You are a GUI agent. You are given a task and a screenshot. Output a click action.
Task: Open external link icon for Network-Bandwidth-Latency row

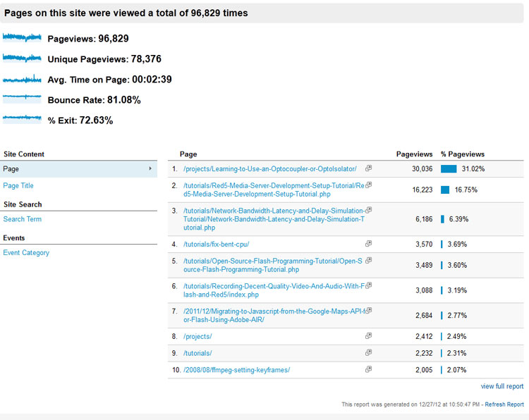click(x=368, y=210)
